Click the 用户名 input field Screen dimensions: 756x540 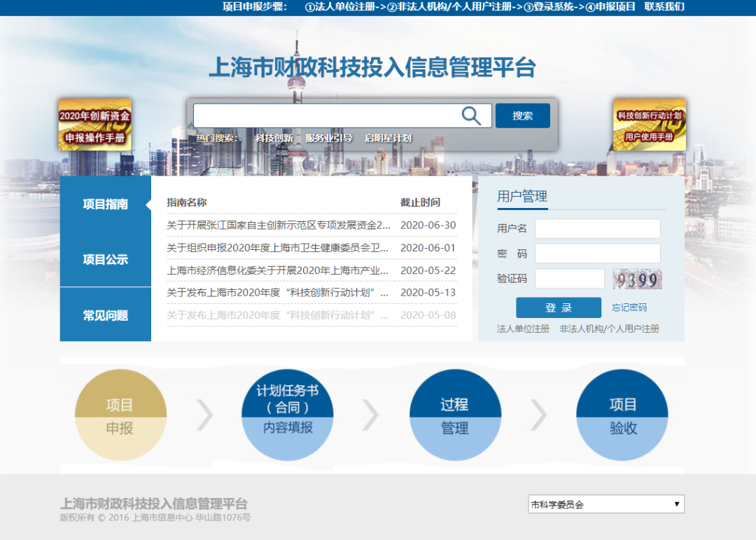tap(598, 229)
